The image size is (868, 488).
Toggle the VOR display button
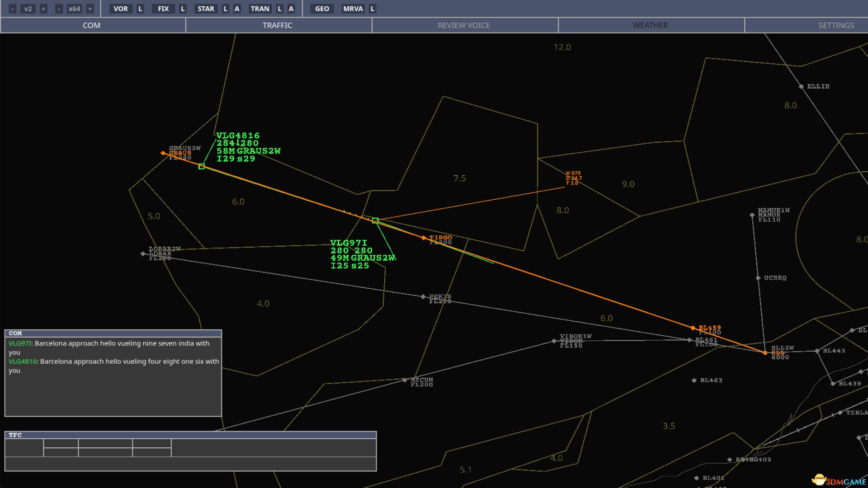click(x=120, y=8)
